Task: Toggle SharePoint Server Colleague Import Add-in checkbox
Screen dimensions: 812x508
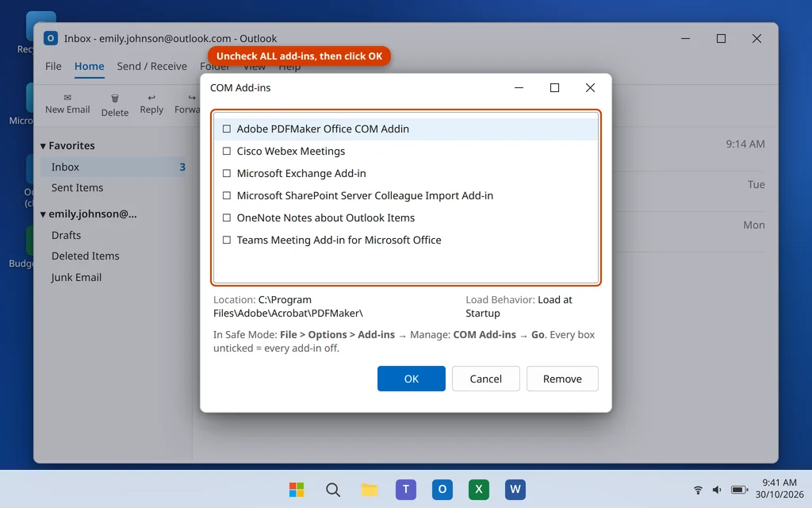Action: click(226, 195)
